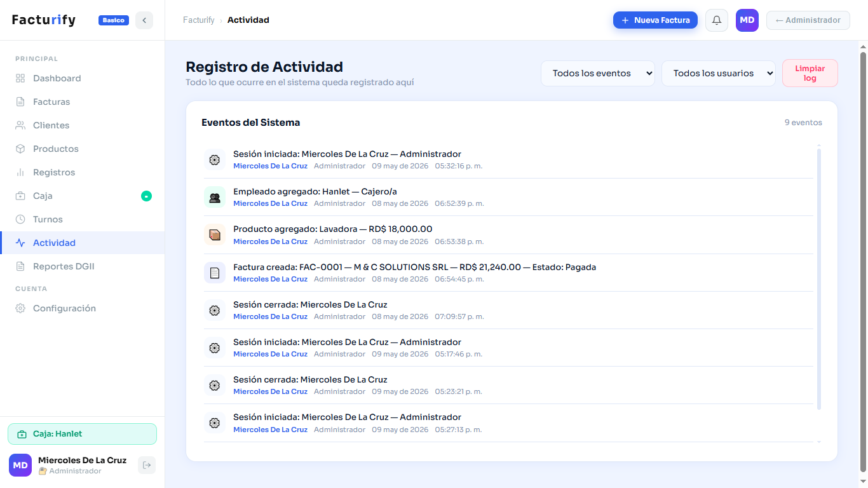Click the Limpiar log button

click(810, 73)
